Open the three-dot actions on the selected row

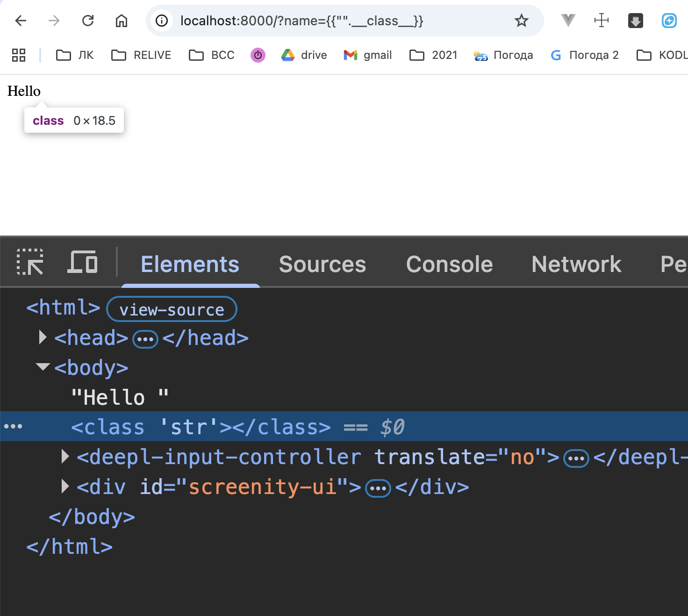click(13, 426)
